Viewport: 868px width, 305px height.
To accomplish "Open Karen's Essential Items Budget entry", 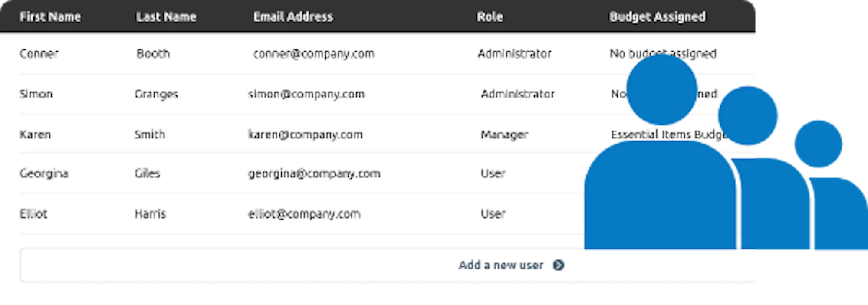I will 664,134.
